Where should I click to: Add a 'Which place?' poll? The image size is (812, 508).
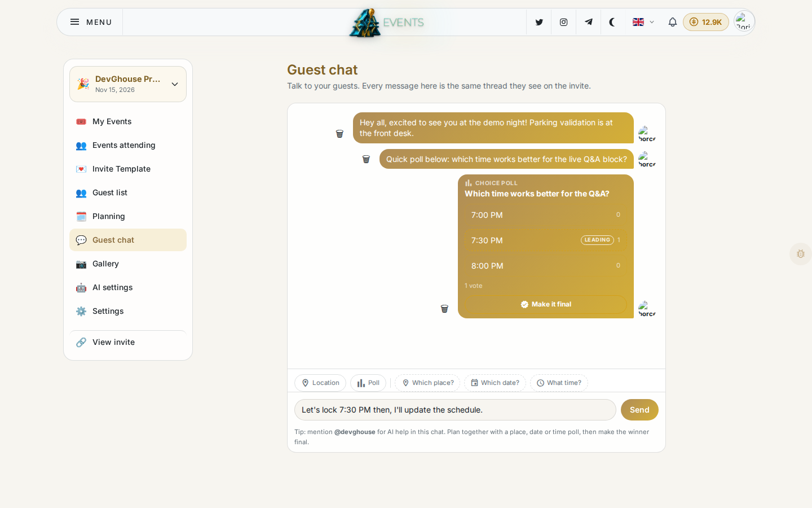click(427, 383)
